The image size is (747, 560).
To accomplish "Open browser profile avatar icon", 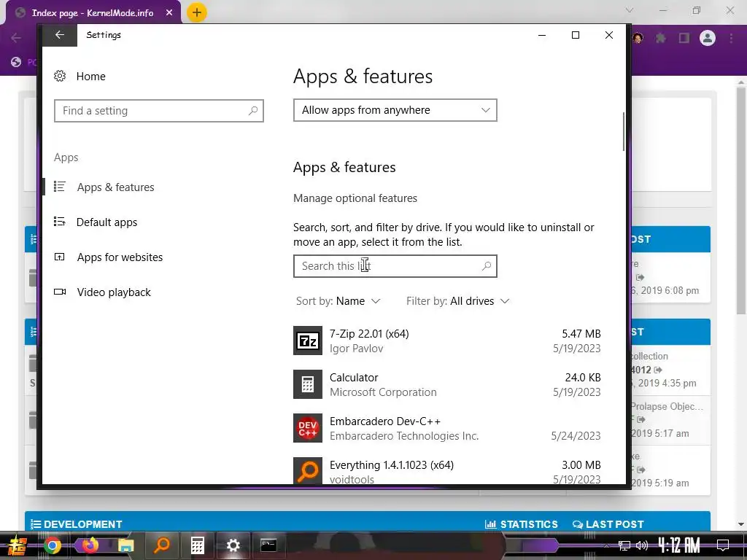I will (708, 38).
